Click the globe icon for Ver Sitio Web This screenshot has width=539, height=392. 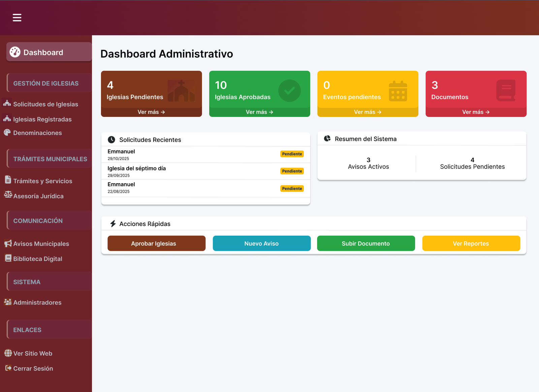point(8,353)
